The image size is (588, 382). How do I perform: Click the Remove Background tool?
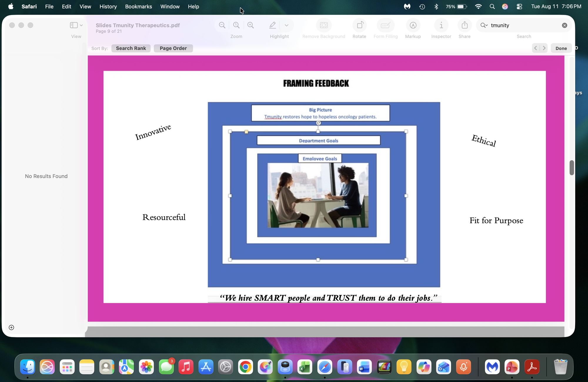pyautogui.click(x=324, y=25)
